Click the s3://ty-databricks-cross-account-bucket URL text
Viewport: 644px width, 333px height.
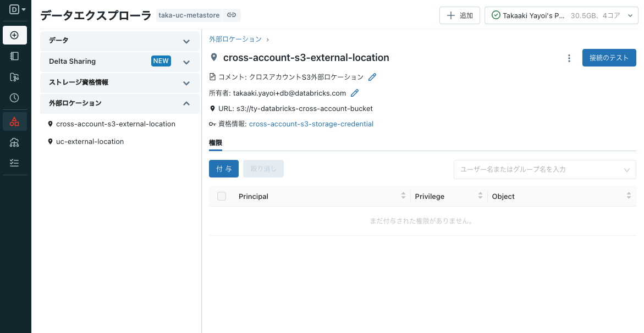305,109
